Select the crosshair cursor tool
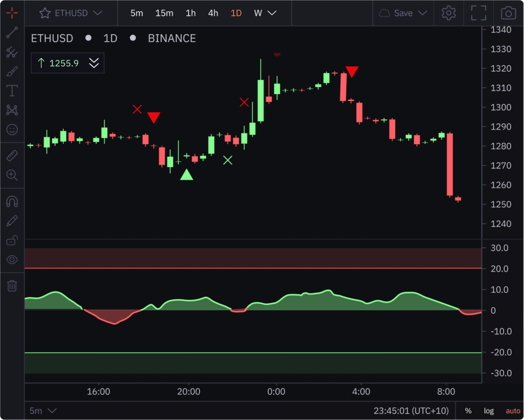The height and width of the screenshot is (420, 524). [12, 13]
